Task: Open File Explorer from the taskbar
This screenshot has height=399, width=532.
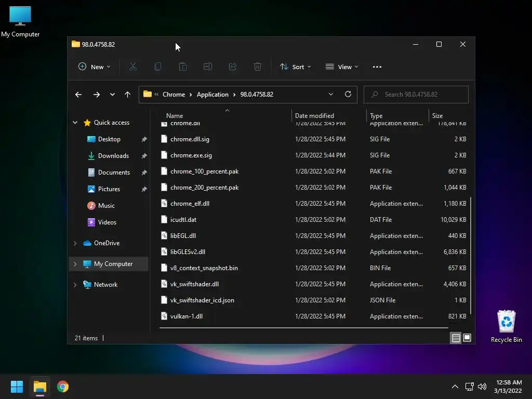Action: click(x=39, y=387)
